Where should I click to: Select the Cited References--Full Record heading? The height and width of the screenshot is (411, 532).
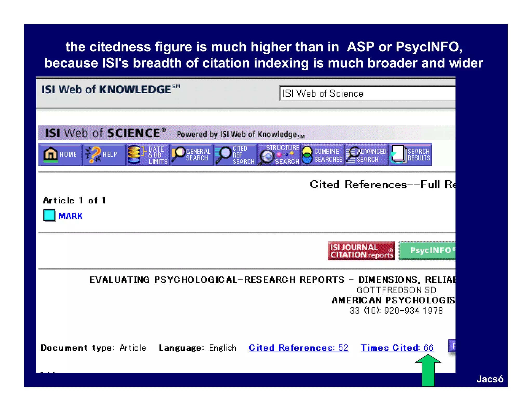coord(382,184)
